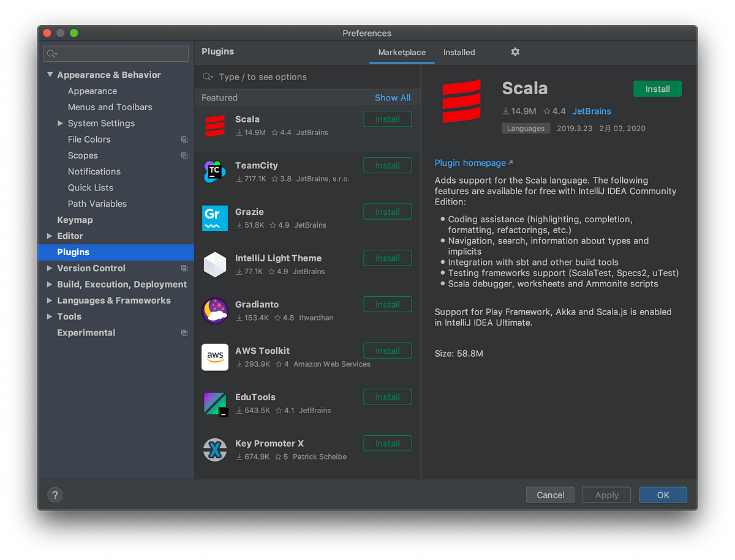Select the Scala plugin icon
Viewport: 735px width, 560px height.
[x=215, y=125]
